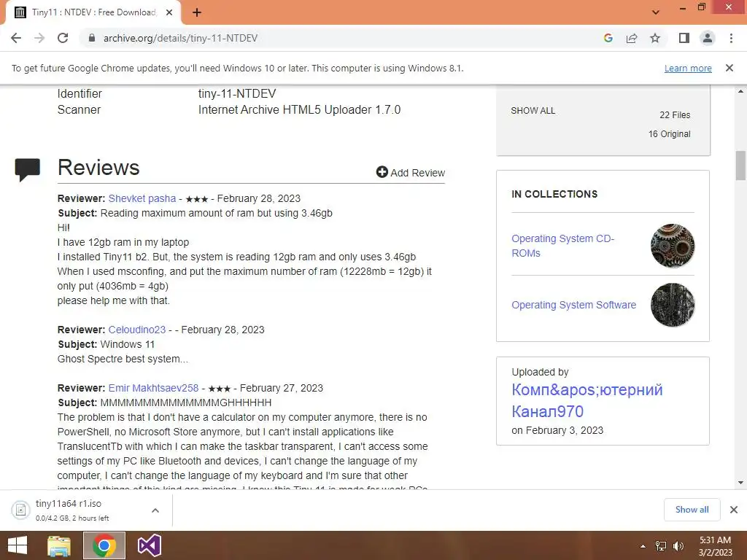The height and width of the screenshot is (560, 747).
Task: Click Add Review button
Action: pos(410,172)
